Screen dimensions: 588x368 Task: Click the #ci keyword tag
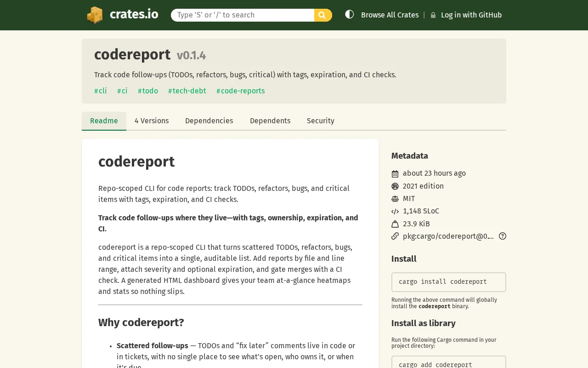[122, 91]
